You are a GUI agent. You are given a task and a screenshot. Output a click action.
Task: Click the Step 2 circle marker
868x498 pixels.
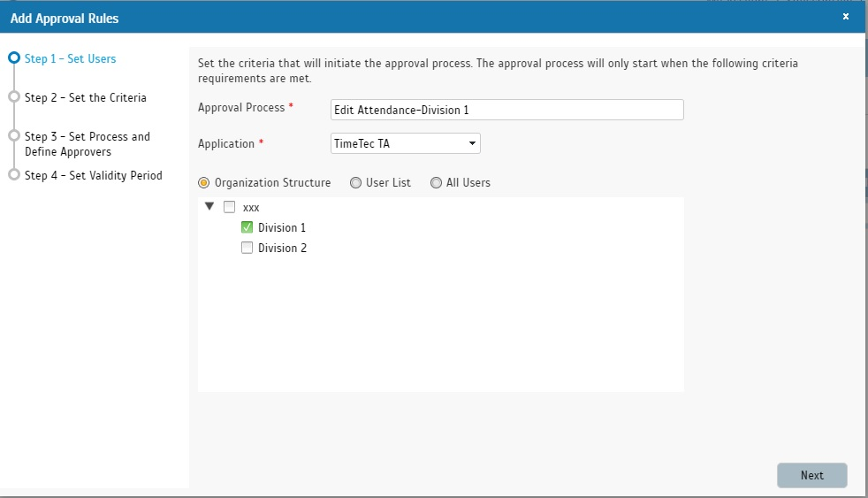(13, 97)
